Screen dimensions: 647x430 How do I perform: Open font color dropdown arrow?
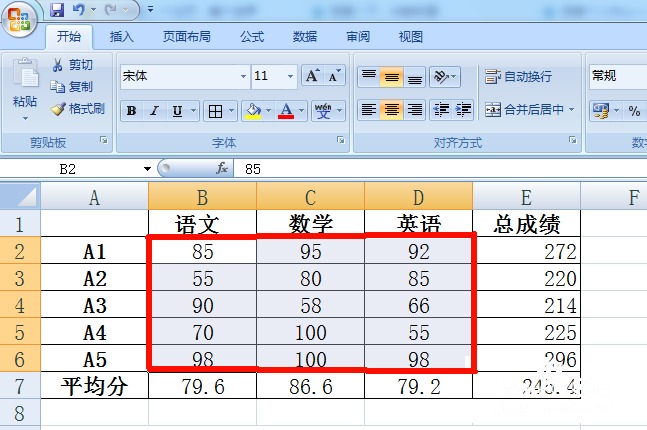coord(302,111)
